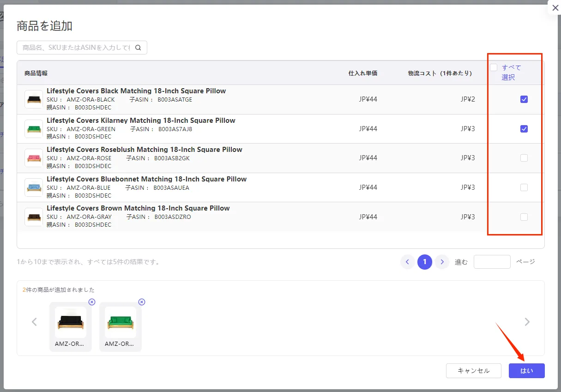Select the added green sofa thumbnail card
The width and height of the screenshot is (561, 392).
pyautogui.click(x=121, y=327)
